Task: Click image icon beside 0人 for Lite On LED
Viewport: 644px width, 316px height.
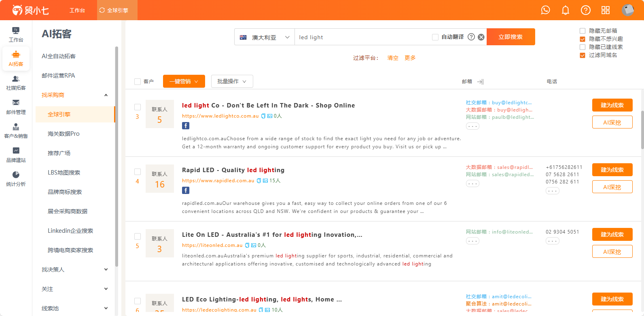Action: point(254,245)
